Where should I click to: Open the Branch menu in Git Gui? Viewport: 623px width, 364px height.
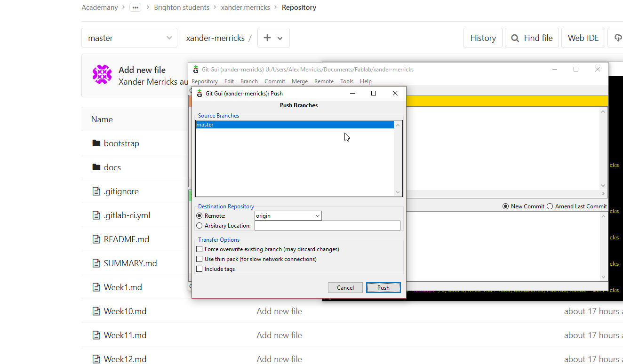tap(249, 81)
